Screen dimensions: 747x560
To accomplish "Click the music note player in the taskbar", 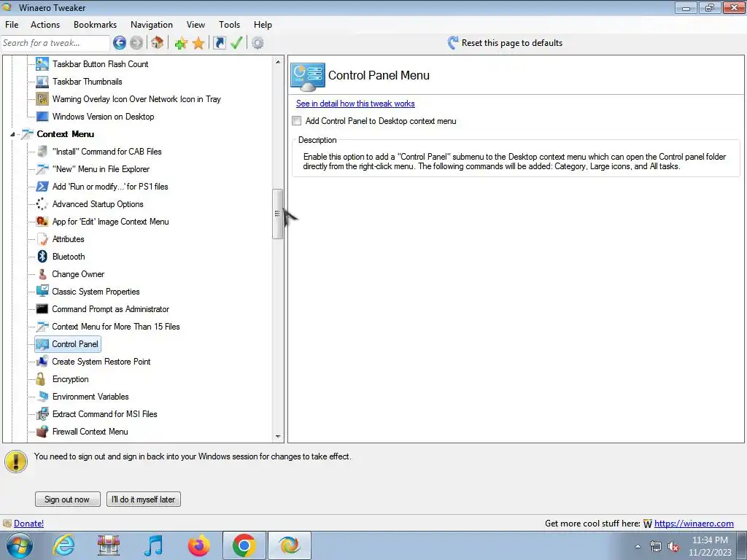I will click(153, 545).
